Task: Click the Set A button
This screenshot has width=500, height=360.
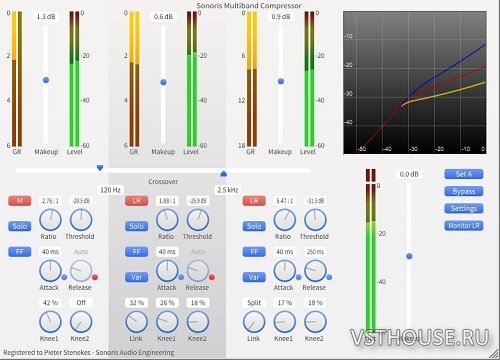Action: coord(464,174)
